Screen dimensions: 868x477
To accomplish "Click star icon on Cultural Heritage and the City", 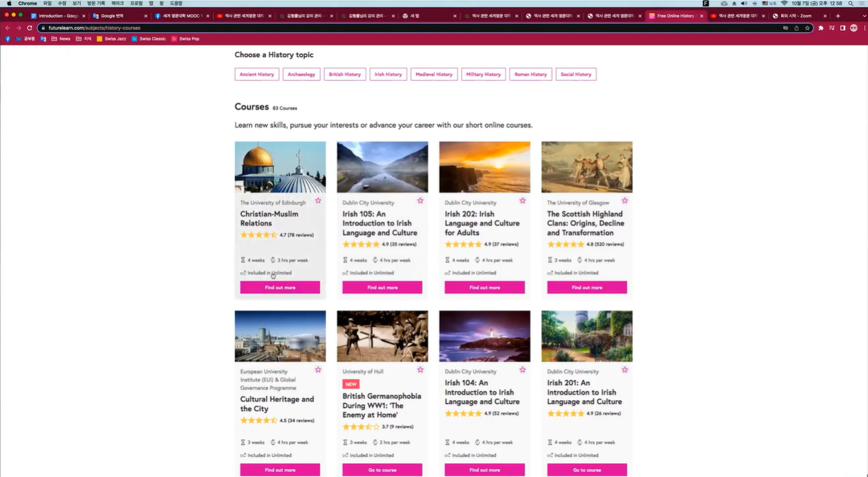I will point(318,369).
